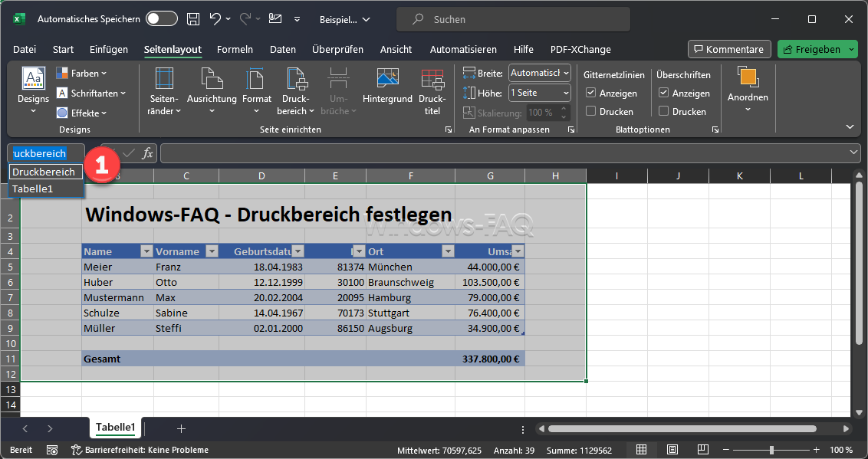Screen dimensions: 868x459
Task: Toggle the Automatisches Speichern switch
Action: point(161,19)
